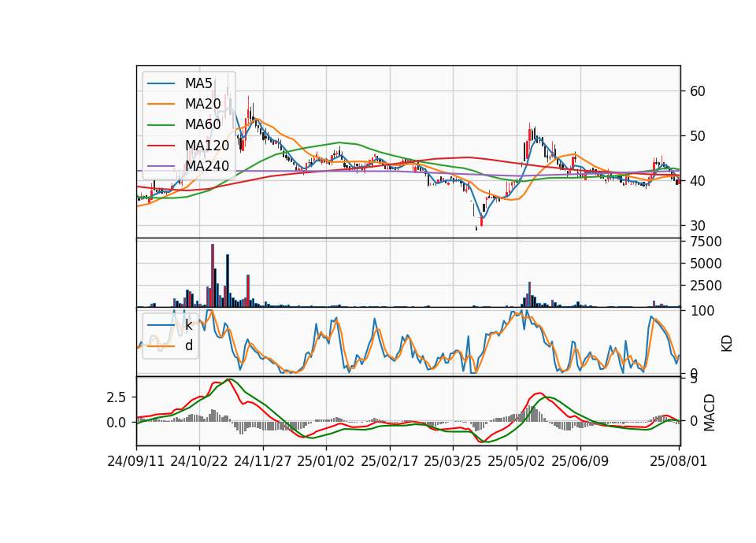Click the KD axis value 100

click(702, 311)
